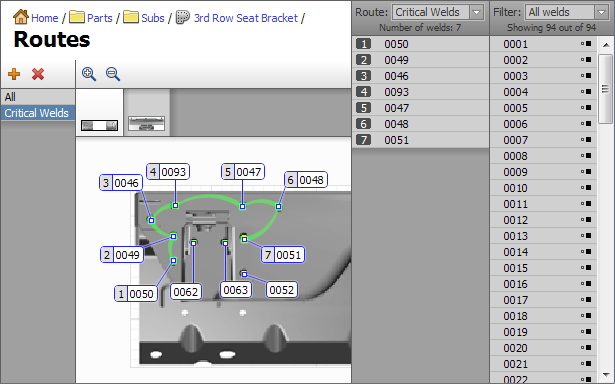Select weld 0007 in the filter list
Image resolution: width=615 pixels, height=384 pixels.
(544, 140)
